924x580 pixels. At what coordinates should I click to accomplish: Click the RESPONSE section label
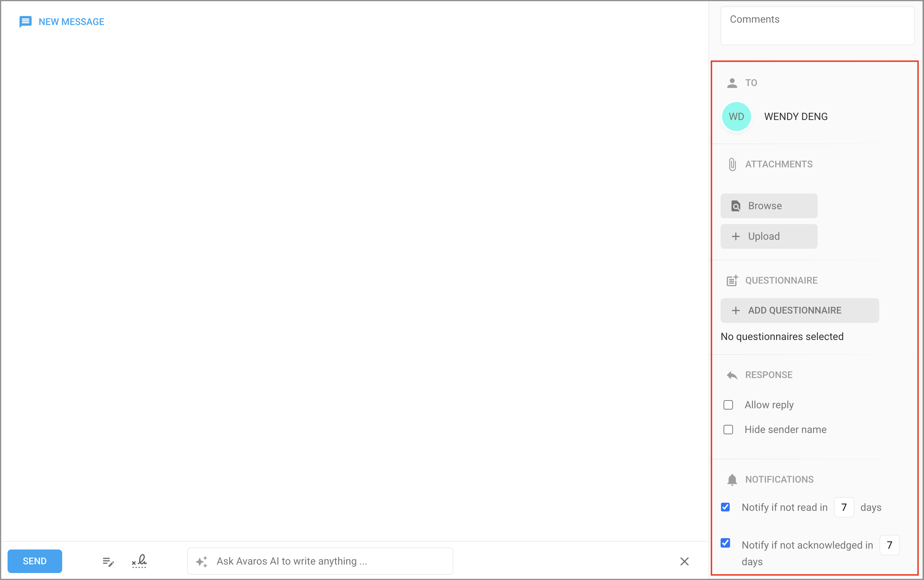769,375
